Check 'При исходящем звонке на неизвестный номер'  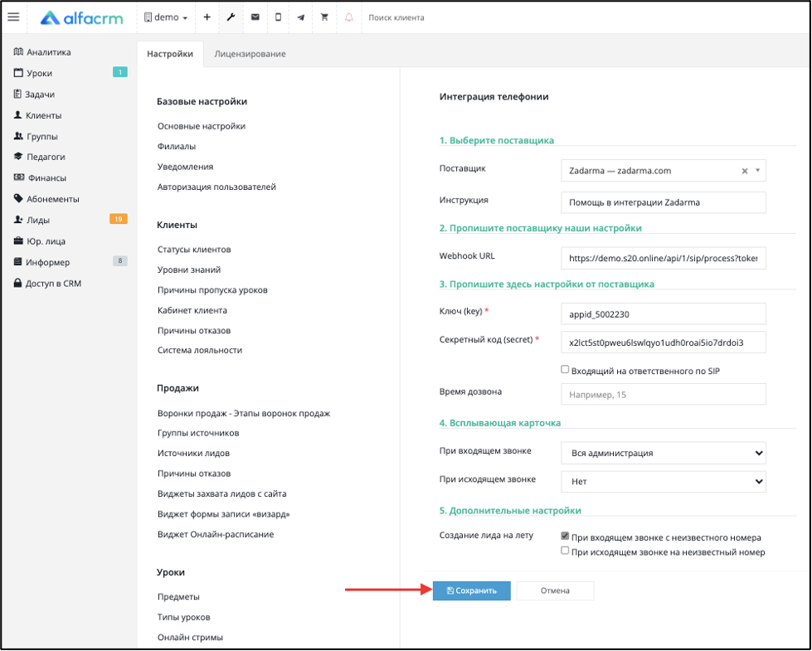565,551
